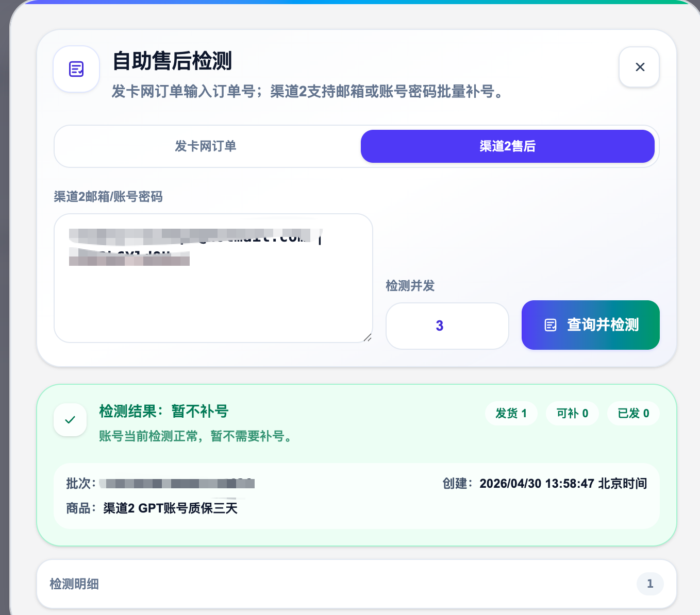Start detection with 查询并检测 button

[591, 325]
